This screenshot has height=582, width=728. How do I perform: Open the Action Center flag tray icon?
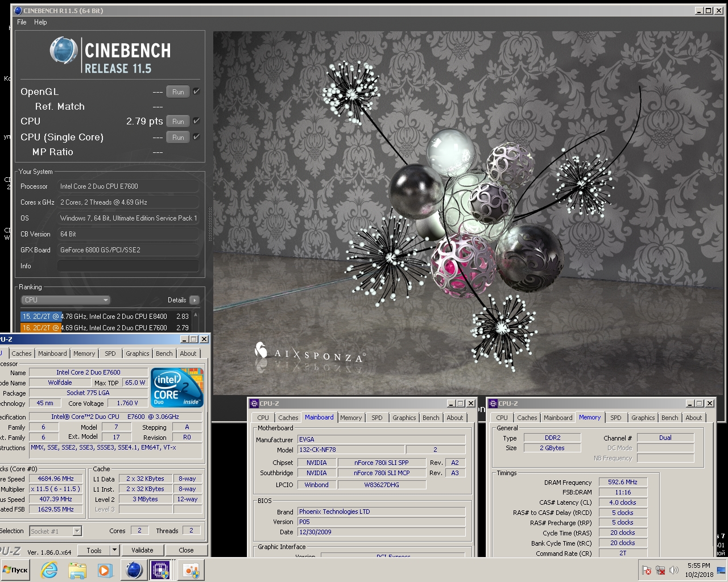point(647,570)
